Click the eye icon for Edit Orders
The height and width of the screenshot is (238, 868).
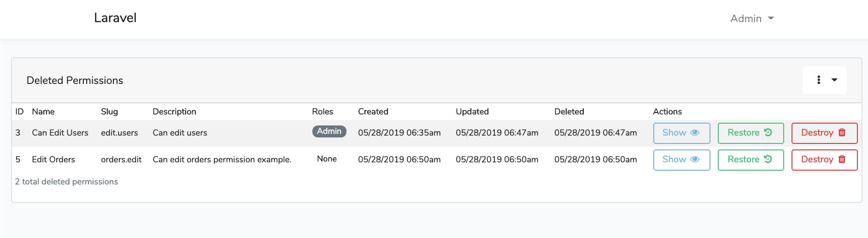click(695, 160)
